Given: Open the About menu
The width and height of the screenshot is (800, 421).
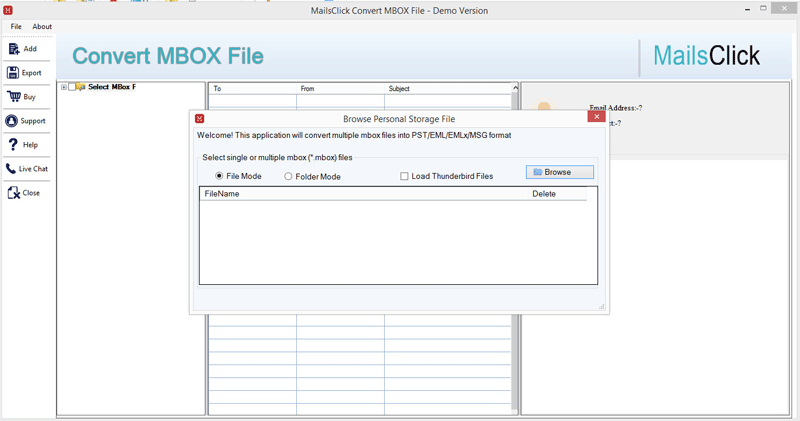Looking at the screenshot, I should point(42,27).
